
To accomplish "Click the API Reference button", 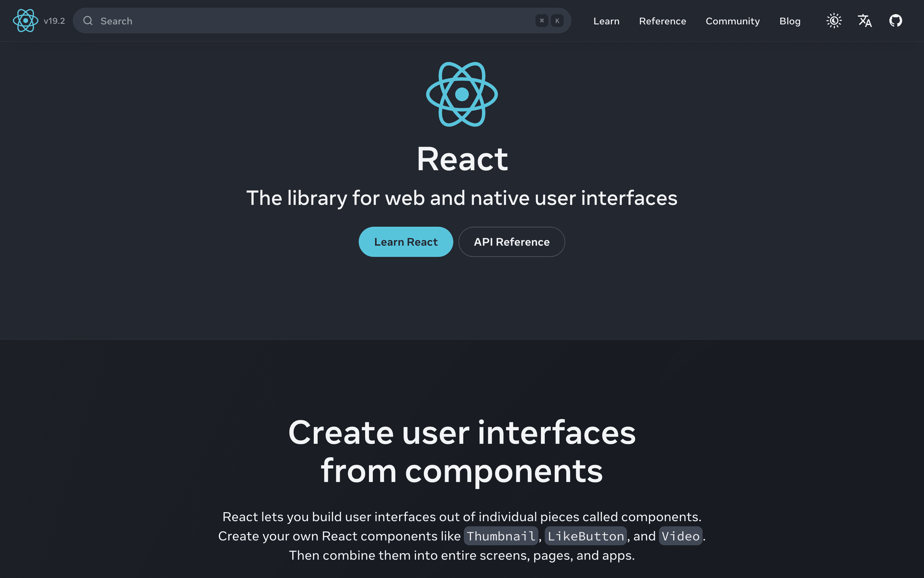I will 512,241.
